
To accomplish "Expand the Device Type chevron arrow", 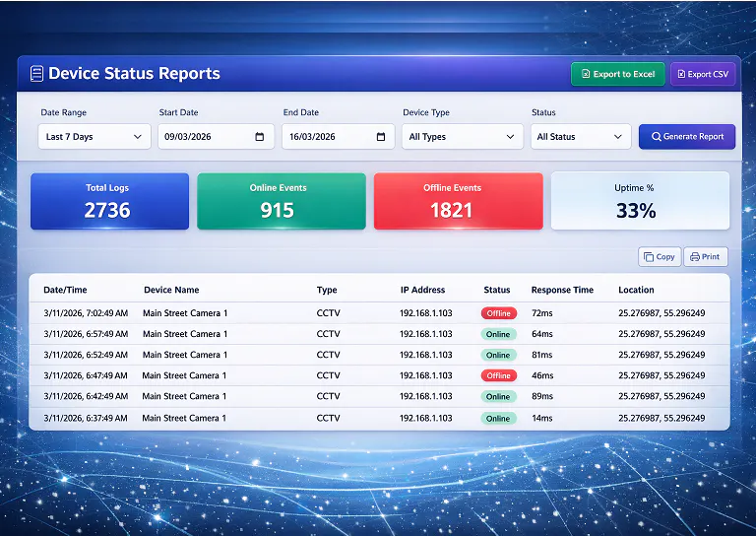I will (510, 137).
